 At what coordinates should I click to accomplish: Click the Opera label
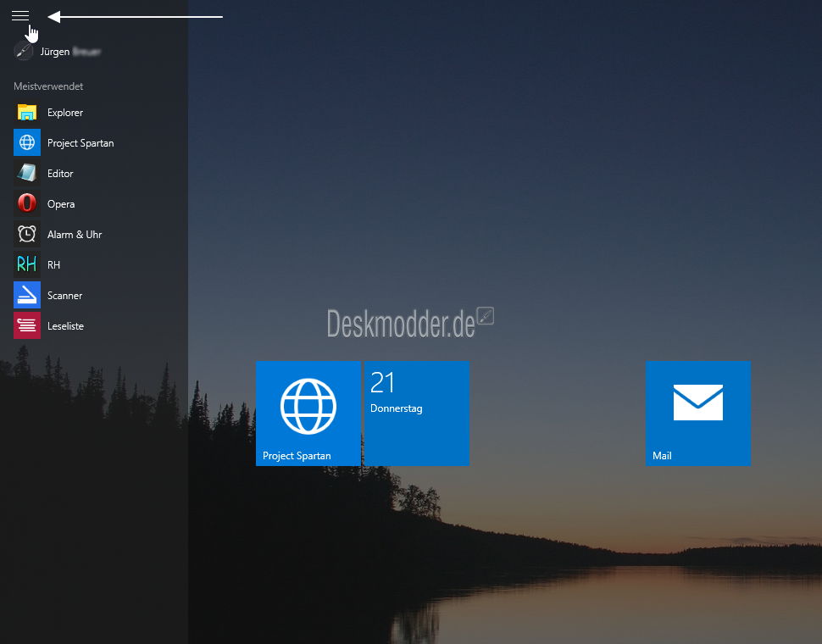coord(61,204)
